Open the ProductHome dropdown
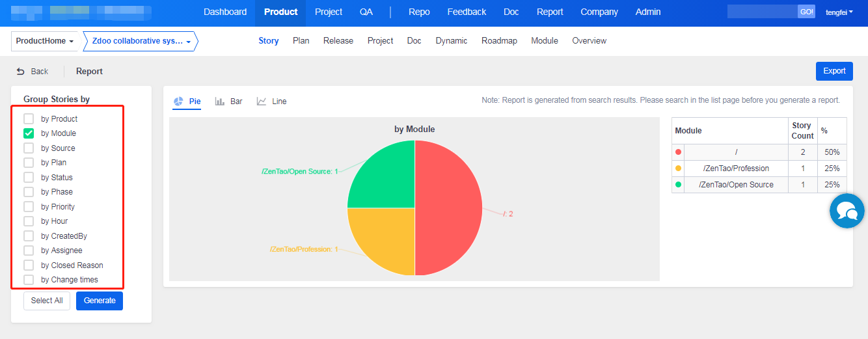Screen dimensions: 868x339 [44, 41]
